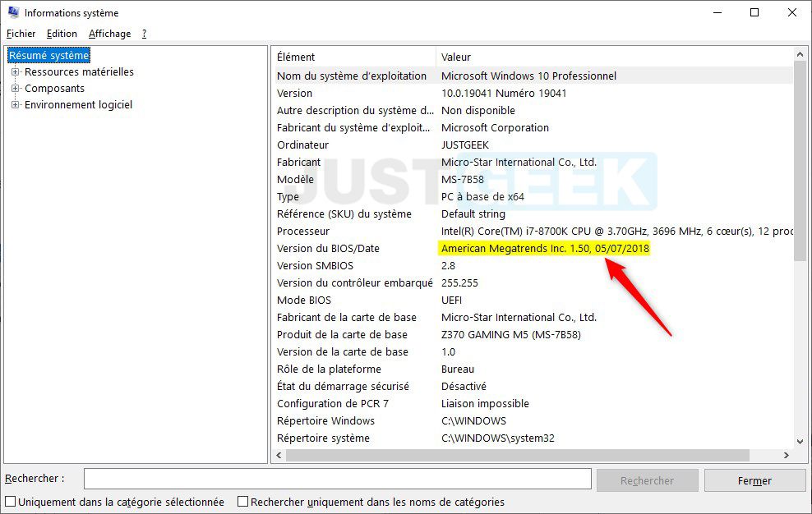Select Configuration de PCR 7 row
The width and height of the screenshot is (812, 514).
533,404
